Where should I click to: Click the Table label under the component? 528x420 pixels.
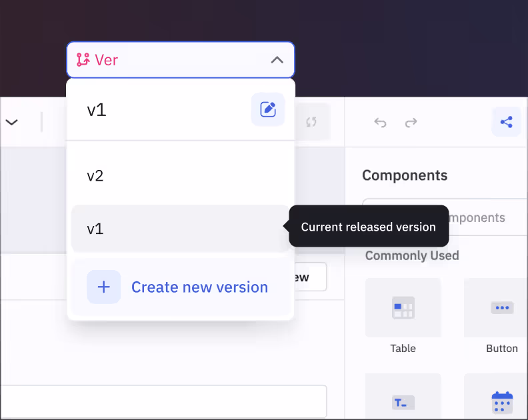pos(403,349)
